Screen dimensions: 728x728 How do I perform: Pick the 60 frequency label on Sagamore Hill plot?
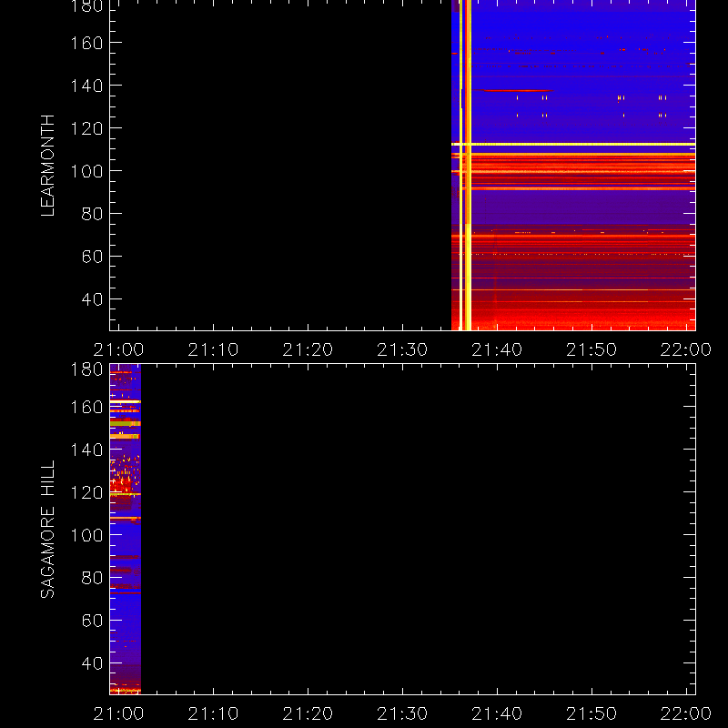[x=92, y=621]
